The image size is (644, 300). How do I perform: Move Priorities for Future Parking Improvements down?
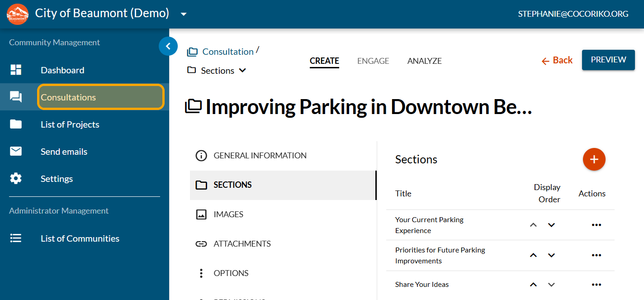click(551, 255)
